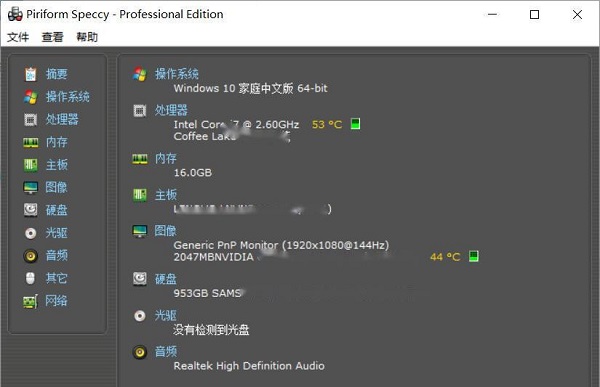Open the 文件 menu

[x=18, y=37]
